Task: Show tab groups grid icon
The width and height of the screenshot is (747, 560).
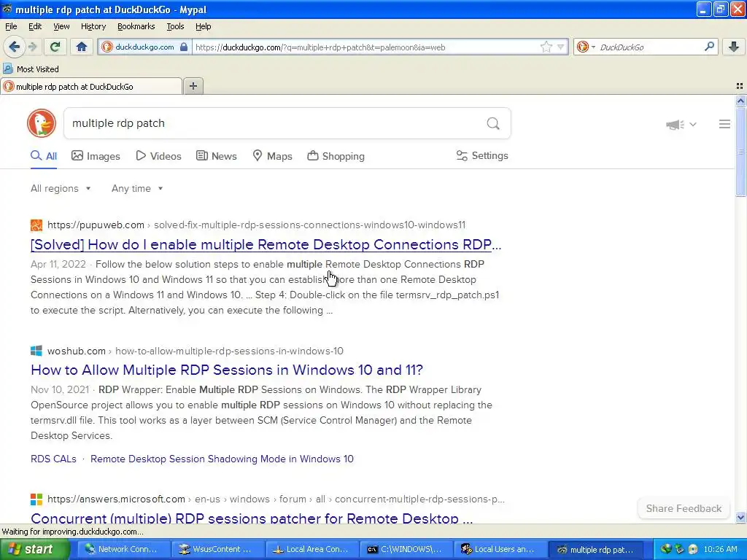Action: pyautogui.click(x=740, y=86)
